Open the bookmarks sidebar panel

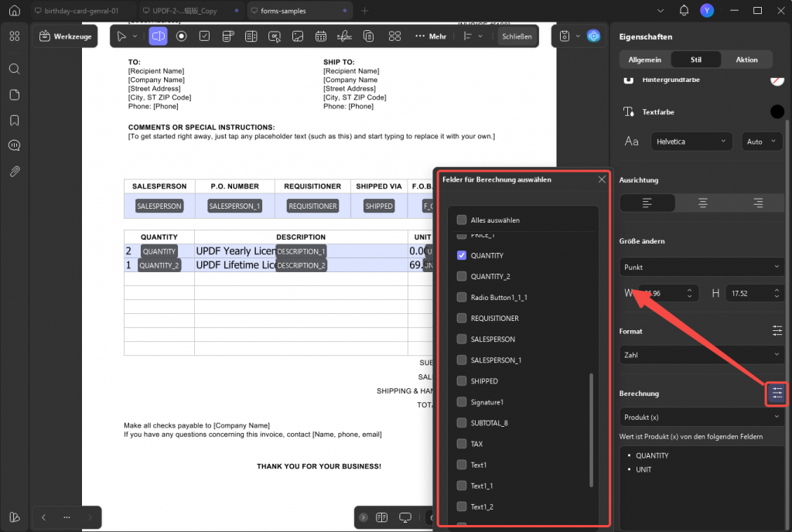(15, 121)
